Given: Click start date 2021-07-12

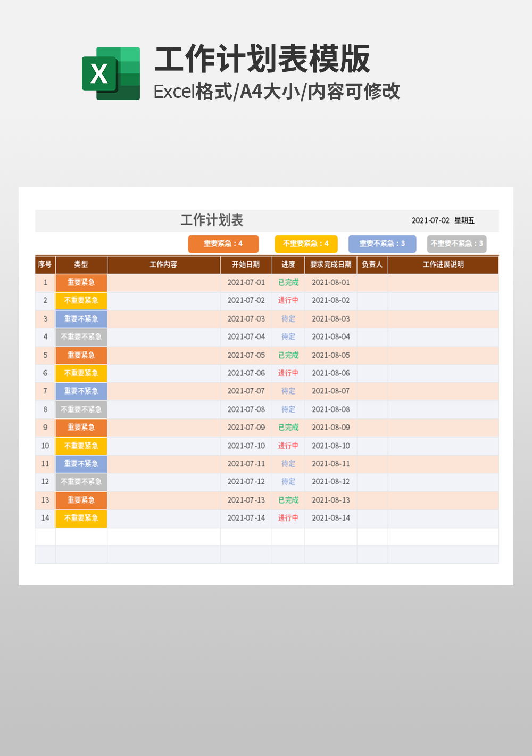Looking at the screenshot, I should pyautogui.click(x=246, y=482).
